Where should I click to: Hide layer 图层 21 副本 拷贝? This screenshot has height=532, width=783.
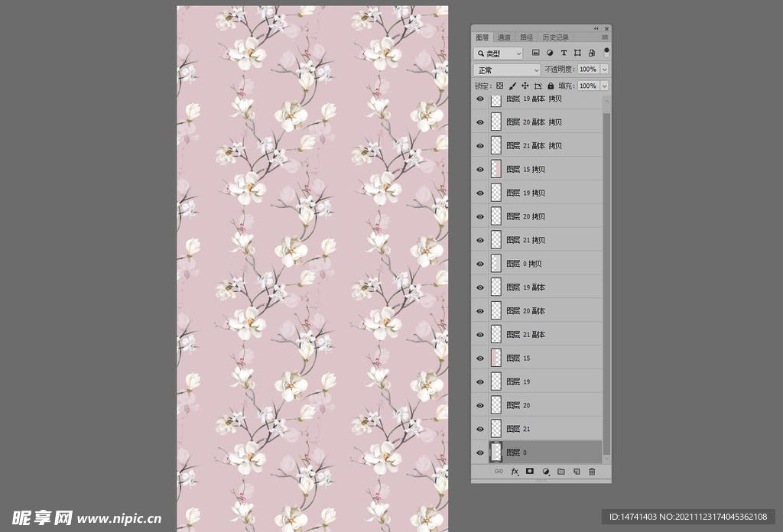point(480,146)
